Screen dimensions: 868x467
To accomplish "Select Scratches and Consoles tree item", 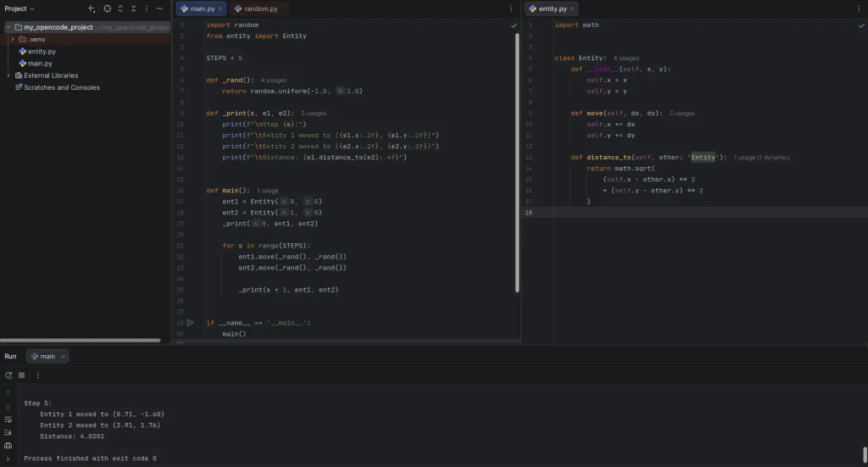I will pyautogui.click(x=61, y=87).
